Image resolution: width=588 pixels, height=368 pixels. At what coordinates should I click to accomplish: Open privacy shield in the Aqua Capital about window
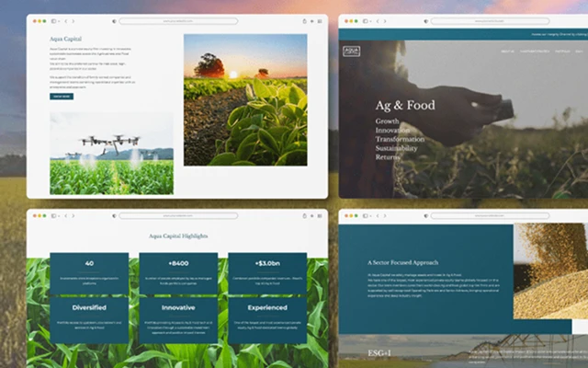click(x=114, y=21)
